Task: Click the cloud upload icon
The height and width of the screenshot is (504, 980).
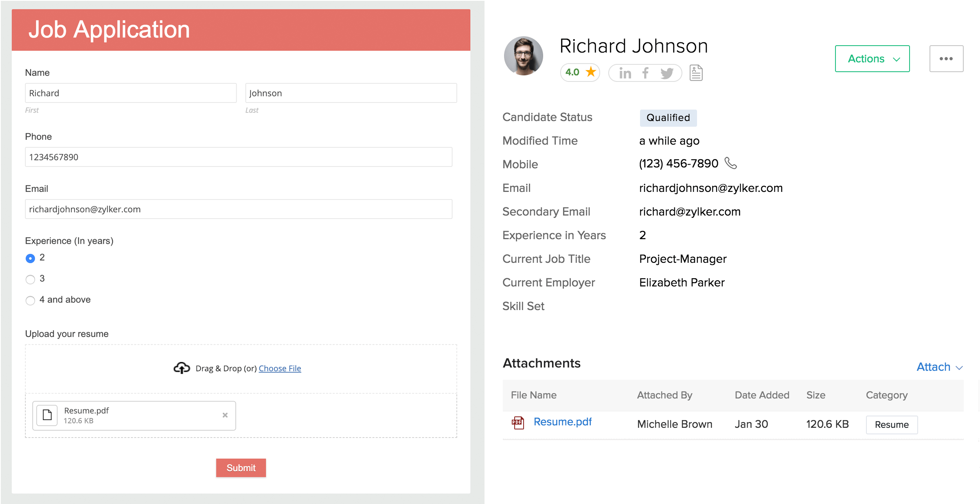Action: coord(182,368)
